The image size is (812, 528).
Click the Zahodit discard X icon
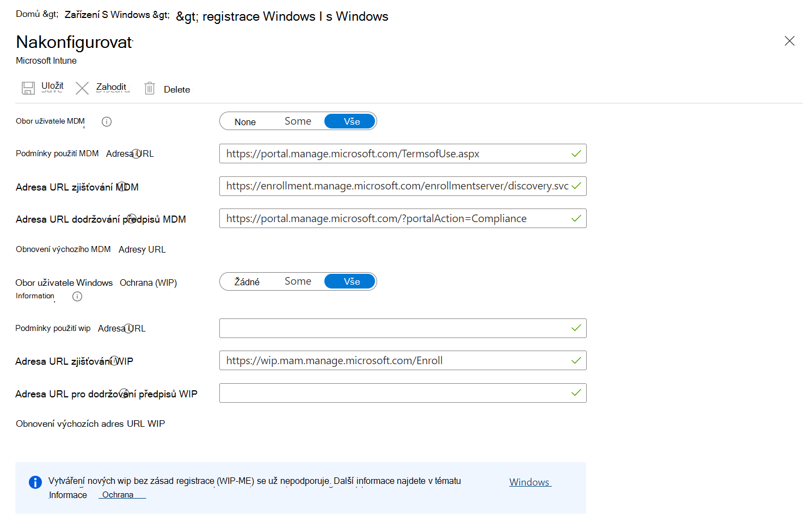coord(82,88)
